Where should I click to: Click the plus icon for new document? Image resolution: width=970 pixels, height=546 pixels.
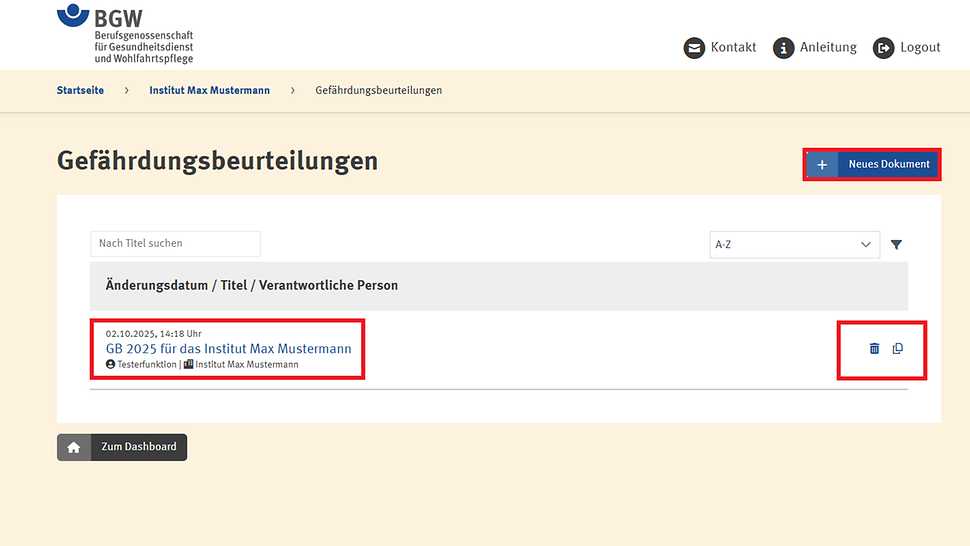(x=821, y=164)
